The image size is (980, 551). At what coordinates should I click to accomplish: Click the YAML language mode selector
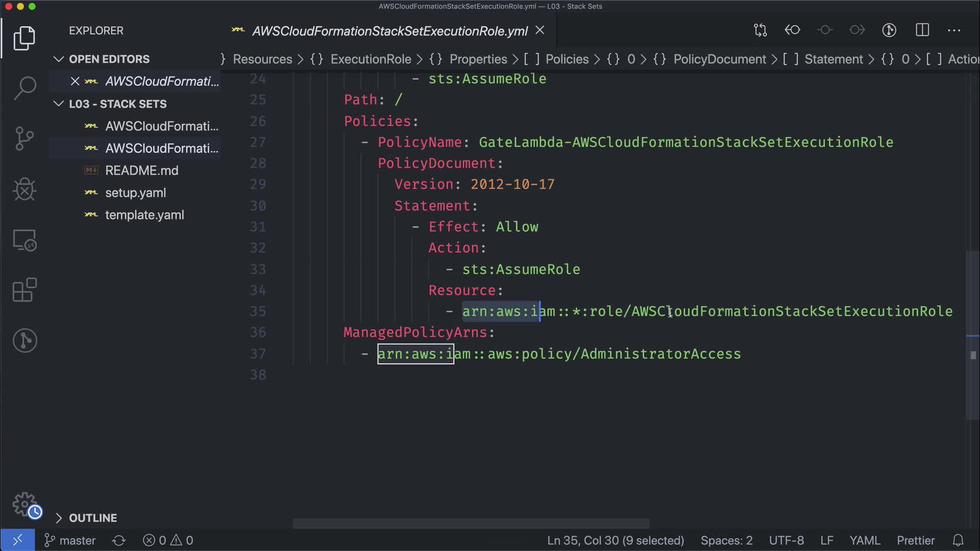pos(865,540)
